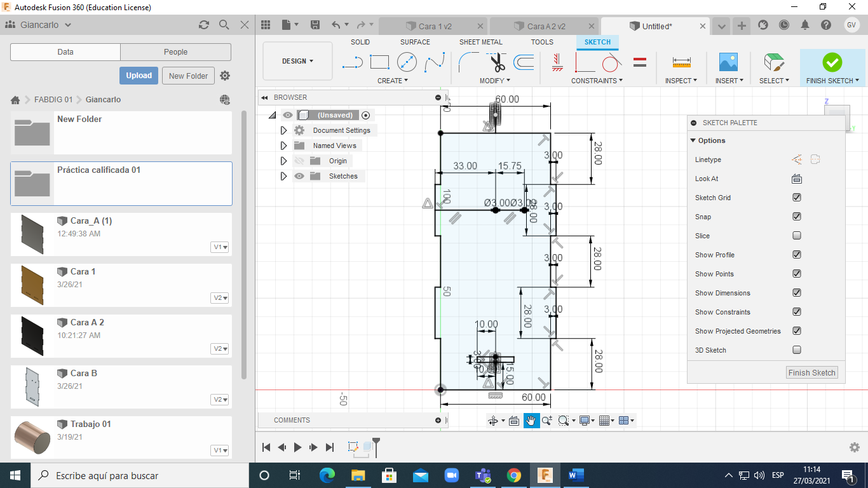Activate the Trim scissors tool
Viewport: 868px width, 488px height.
pyautogui.click(x=497, y=62)
